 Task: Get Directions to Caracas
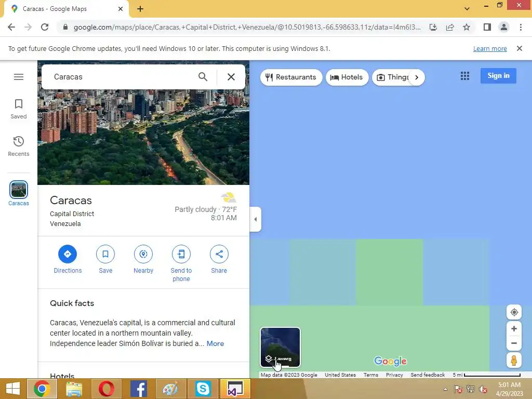pos(68,260)
